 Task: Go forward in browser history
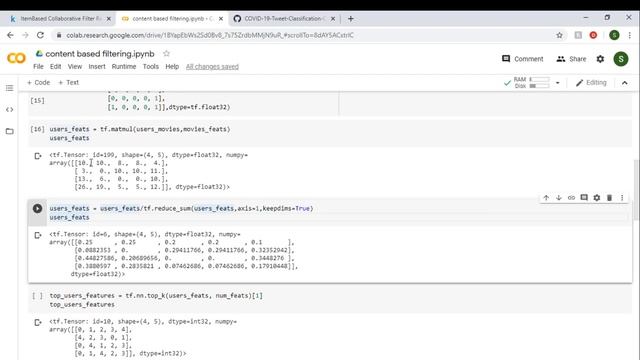(25, 35)
